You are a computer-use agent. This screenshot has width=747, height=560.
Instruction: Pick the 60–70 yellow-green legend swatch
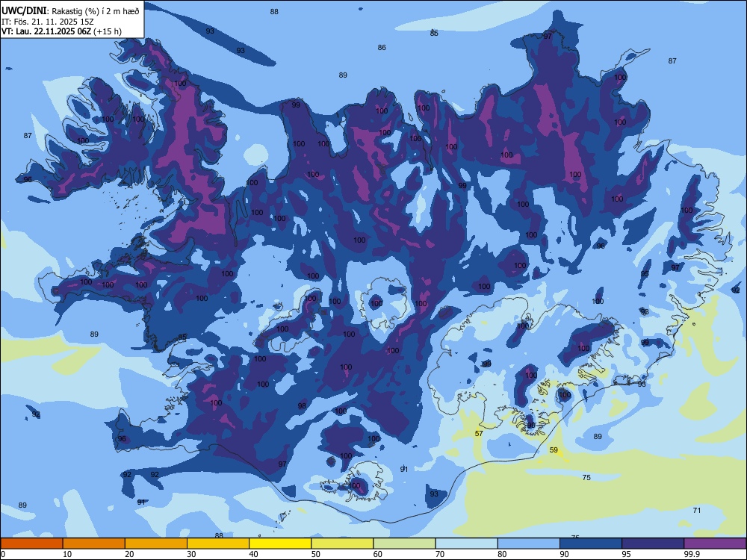pyautogui.click(x=404, y=543)
